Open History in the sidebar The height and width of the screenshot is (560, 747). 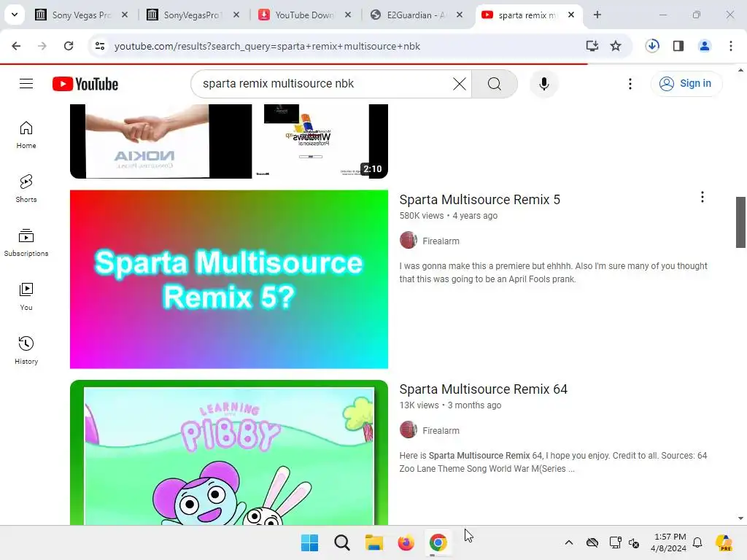pyautogui.click(x=26, y=350)
